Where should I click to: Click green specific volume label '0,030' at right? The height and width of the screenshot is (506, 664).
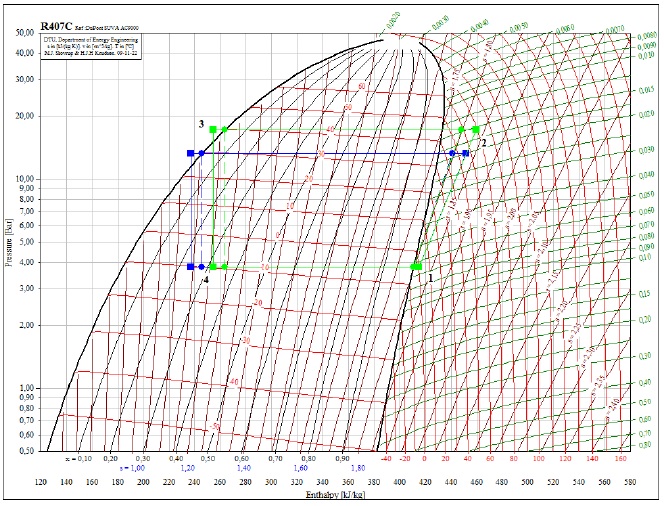tap(646, 150)
